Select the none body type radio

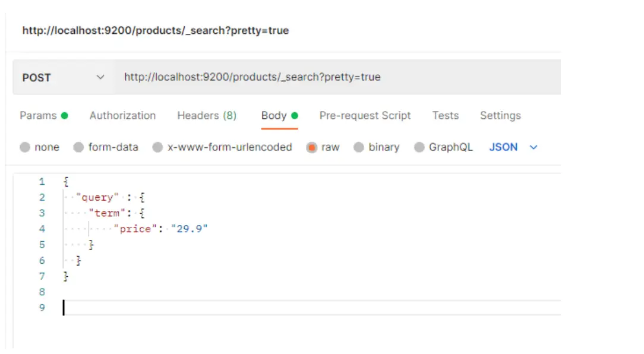point(25,148)
